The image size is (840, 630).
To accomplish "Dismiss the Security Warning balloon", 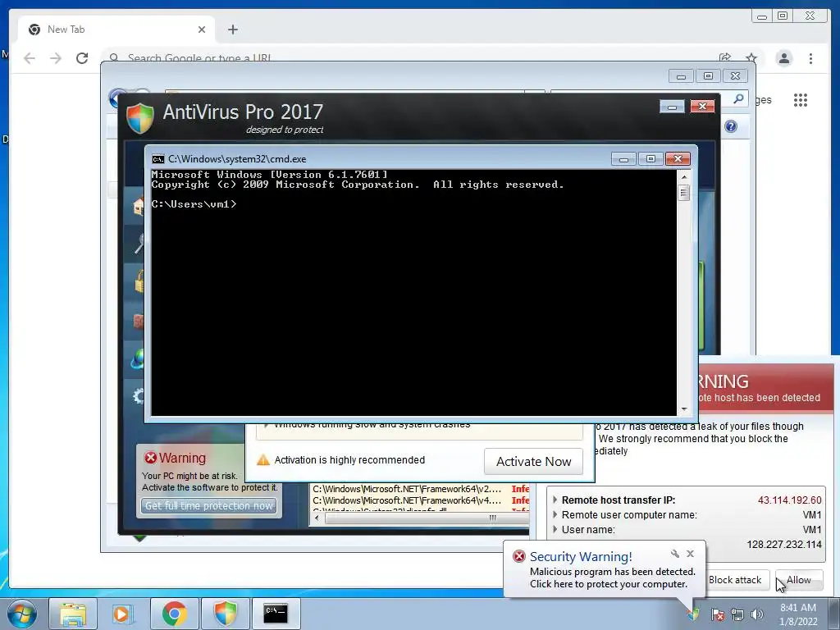I will pos(690,554).
